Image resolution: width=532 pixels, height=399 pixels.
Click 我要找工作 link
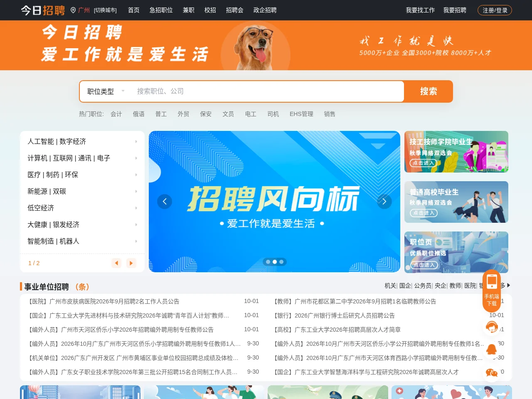[x=421, y=10]
